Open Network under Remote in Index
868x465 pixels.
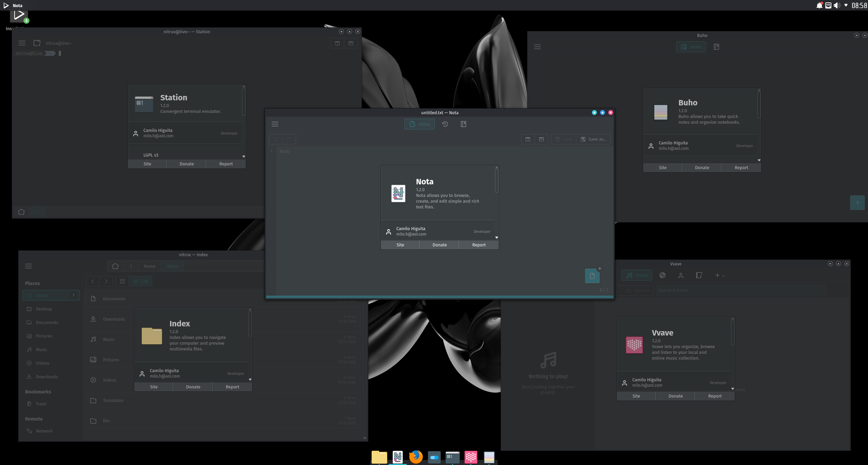pyautogui.click(x=51, y=431)
